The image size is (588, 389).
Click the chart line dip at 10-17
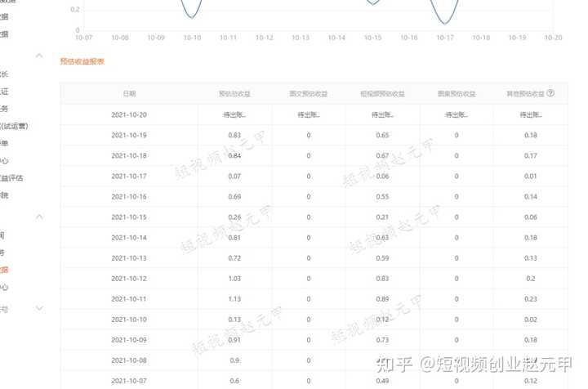(445, 23)
